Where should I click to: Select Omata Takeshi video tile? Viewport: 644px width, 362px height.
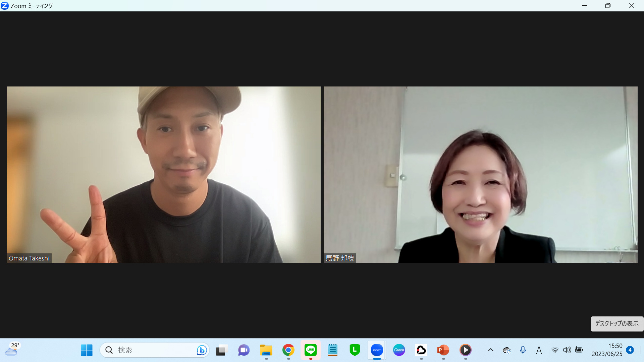(x=163, y=175)
